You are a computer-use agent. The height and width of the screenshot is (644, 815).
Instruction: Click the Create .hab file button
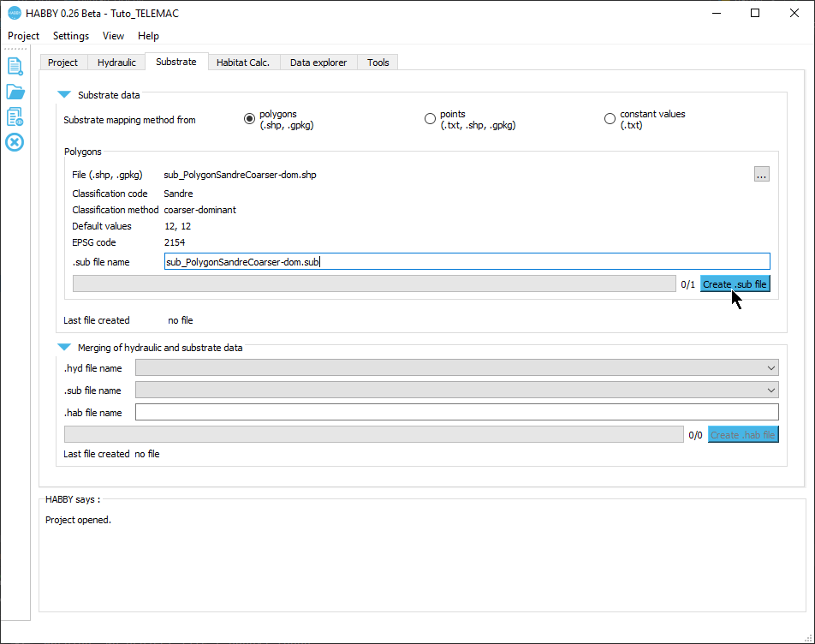(742, 435)
